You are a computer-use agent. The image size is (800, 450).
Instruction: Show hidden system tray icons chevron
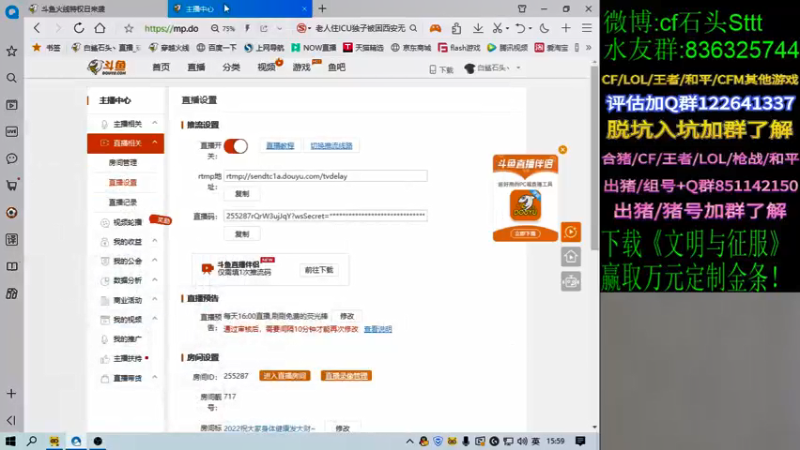pos(409,441)
